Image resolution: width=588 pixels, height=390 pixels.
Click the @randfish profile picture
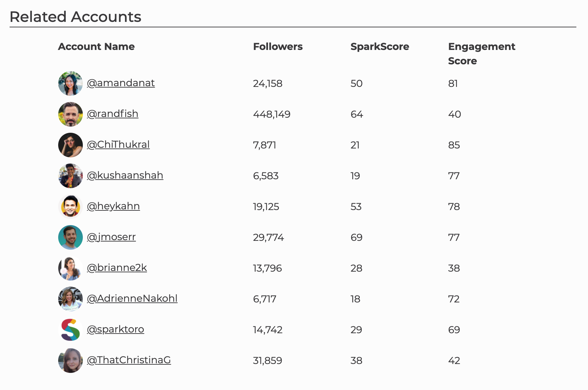pyautogui.click(x=71, y=114)
